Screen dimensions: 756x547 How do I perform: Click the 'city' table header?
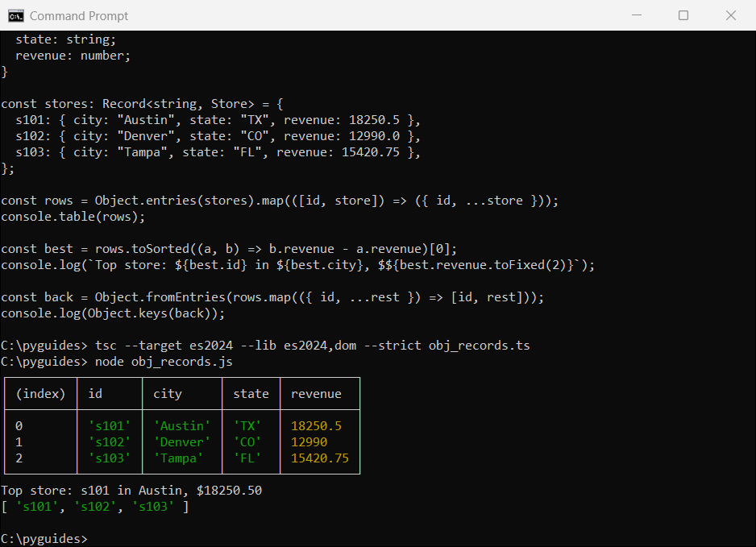168,394
